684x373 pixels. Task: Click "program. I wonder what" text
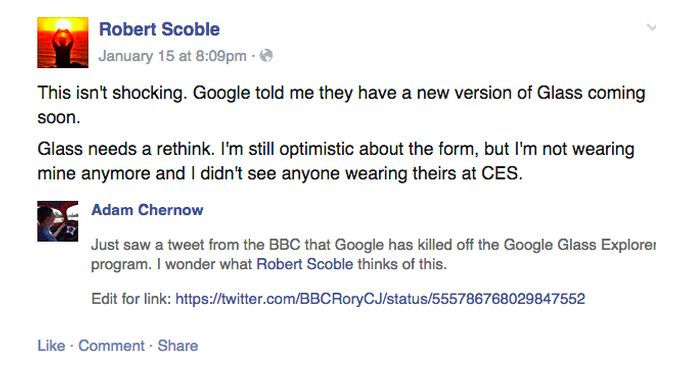(x=171, y=264)
